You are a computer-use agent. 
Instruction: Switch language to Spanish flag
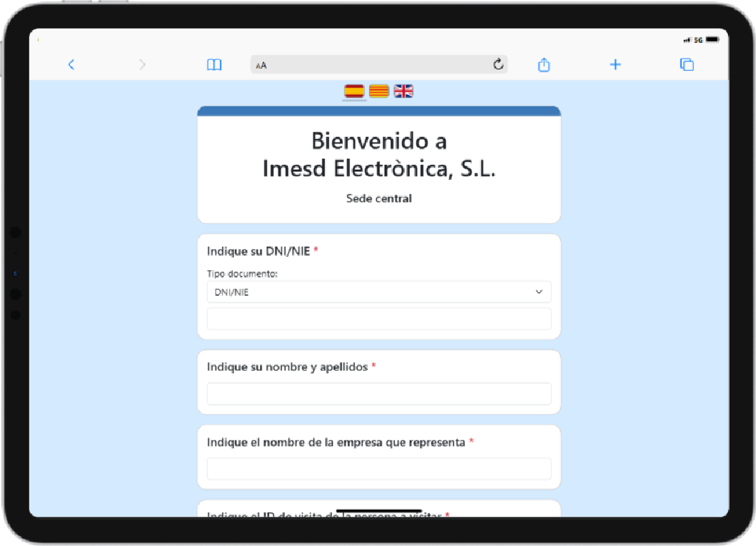354,91
